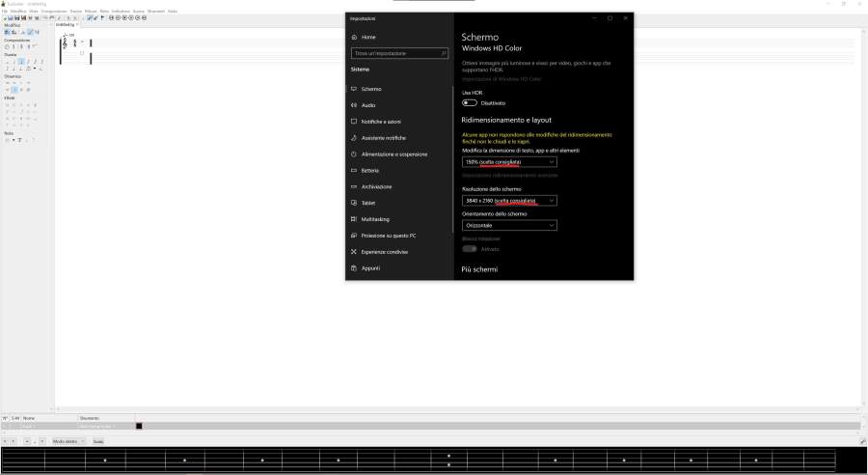Open the 150% text scaling dropdown
The image size is (868, 475).
[509, 162]
